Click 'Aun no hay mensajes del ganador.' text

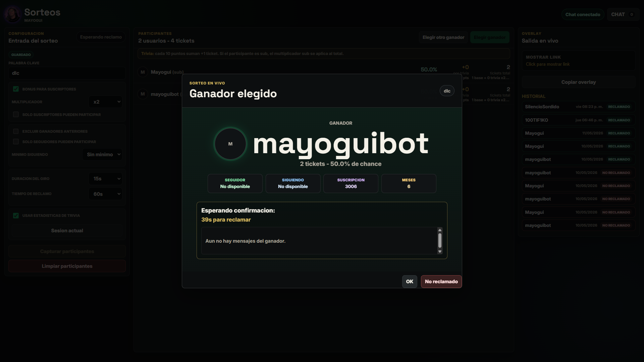pos(246,241)
